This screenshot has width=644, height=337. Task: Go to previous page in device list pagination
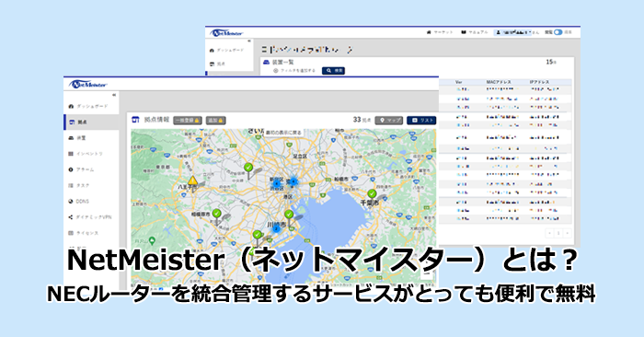550,233
